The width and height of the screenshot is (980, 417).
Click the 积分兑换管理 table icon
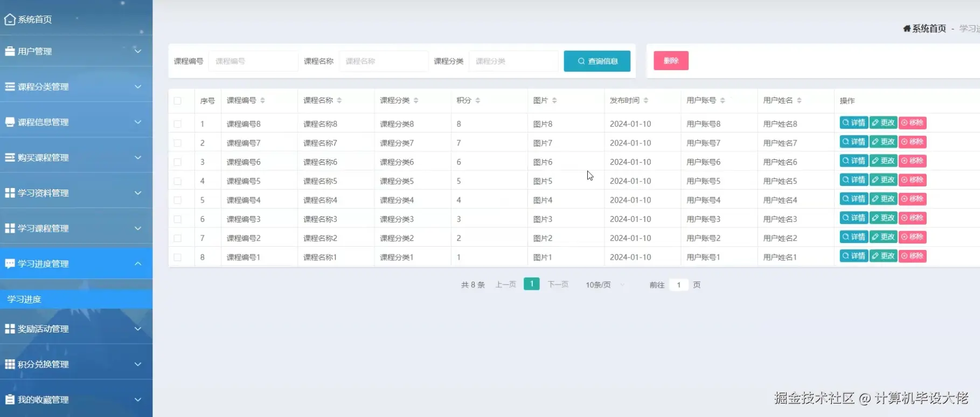pyautogui.click(x=10, y=364)
